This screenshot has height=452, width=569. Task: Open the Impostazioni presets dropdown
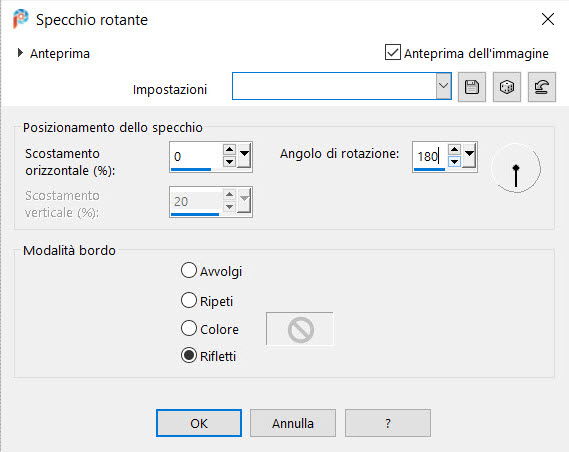pyautogui.click(x=443, y=86)
